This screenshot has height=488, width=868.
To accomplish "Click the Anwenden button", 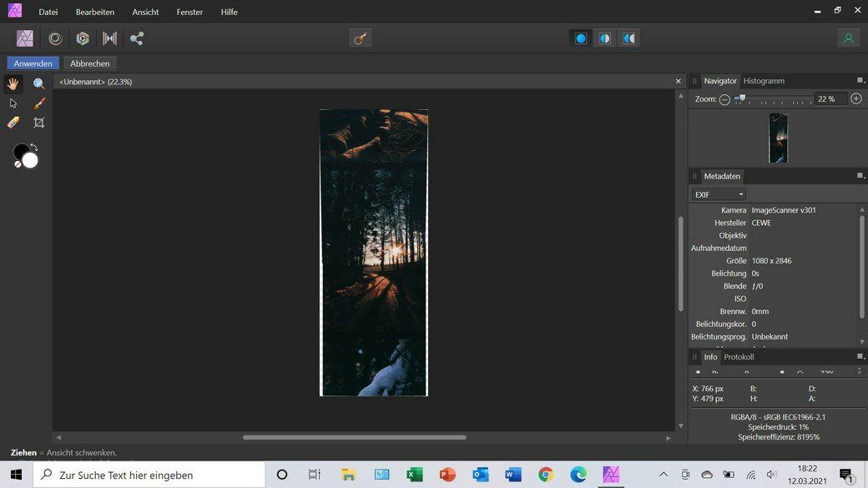I will (33, 63).
